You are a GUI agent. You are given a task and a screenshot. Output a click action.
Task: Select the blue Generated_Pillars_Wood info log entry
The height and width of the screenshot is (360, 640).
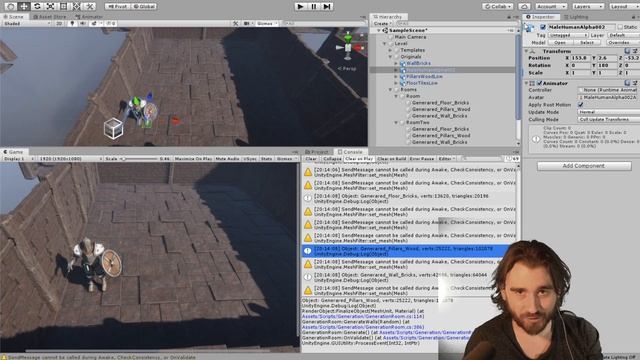tap(409, 251)
